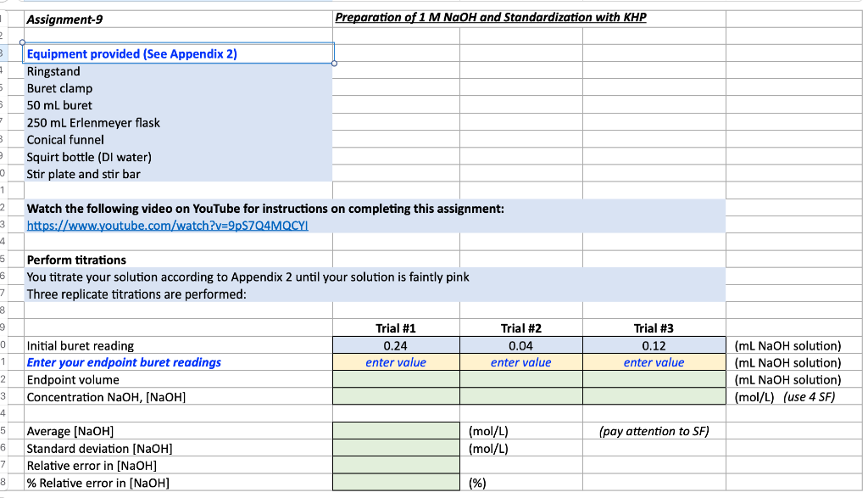Select the initial buret reading 0.24 cell
Screen dimensions: 868x498
395,344
